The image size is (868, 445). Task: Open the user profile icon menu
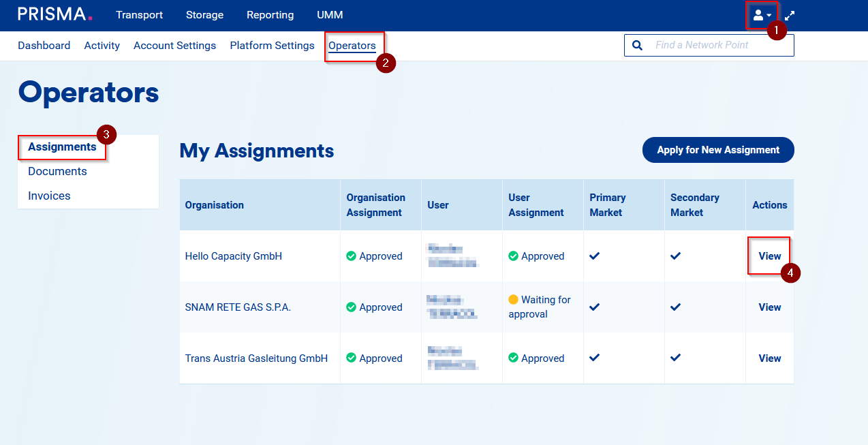761,15
